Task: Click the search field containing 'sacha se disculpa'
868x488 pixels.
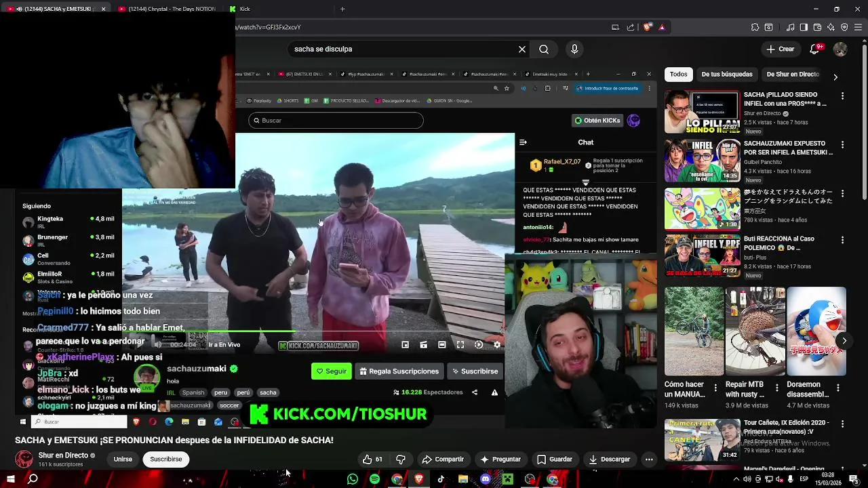Action: click(403, 49)
